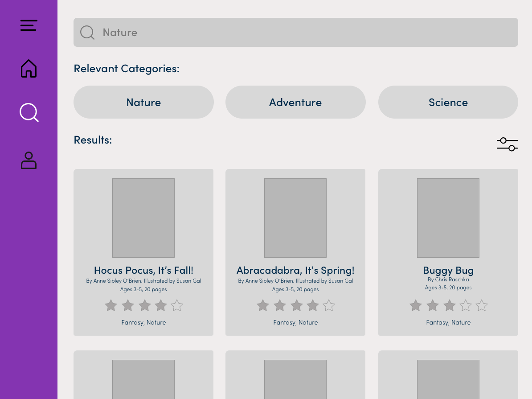Click the Abracadabra book cover thumbnail
532x399 pixels.
tap(295, 218)
